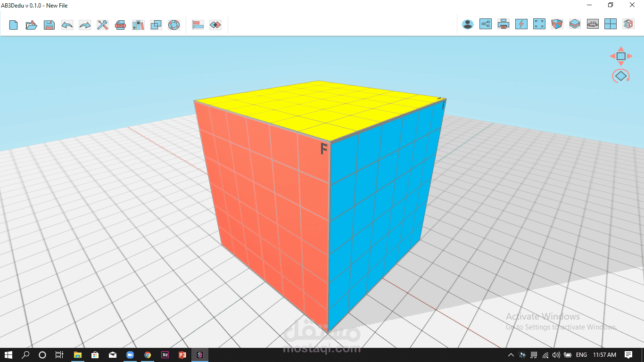
Task: Open Adobe XD from the taskbar
Action: pyautogui.click(x=165, y=355)
